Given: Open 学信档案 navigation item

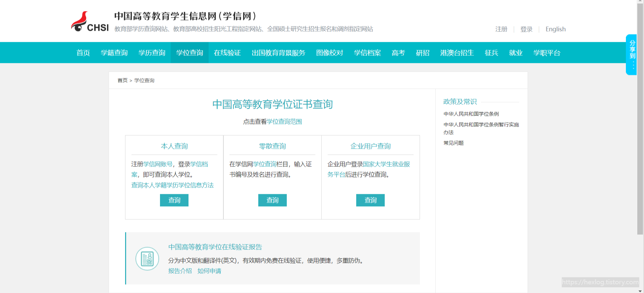Looking at the screenshot, I should pyautogui.click(x=367, y=53).
